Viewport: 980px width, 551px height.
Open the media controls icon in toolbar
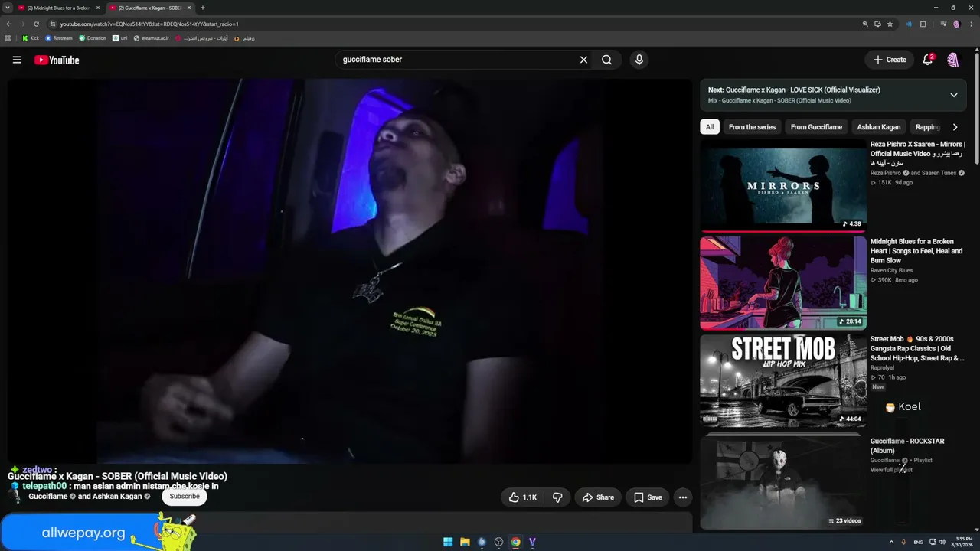point(943,24)
